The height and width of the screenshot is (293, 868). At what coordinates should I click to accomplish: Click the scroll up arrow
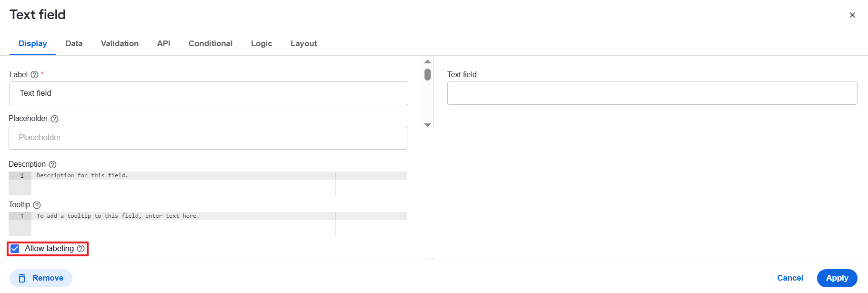[x=427, y=61]
